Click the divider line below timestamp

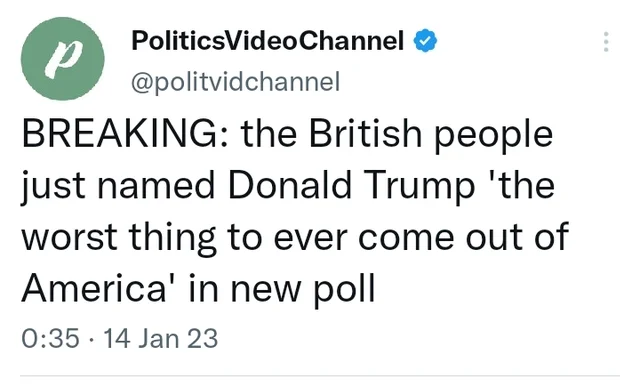(320, 375)
